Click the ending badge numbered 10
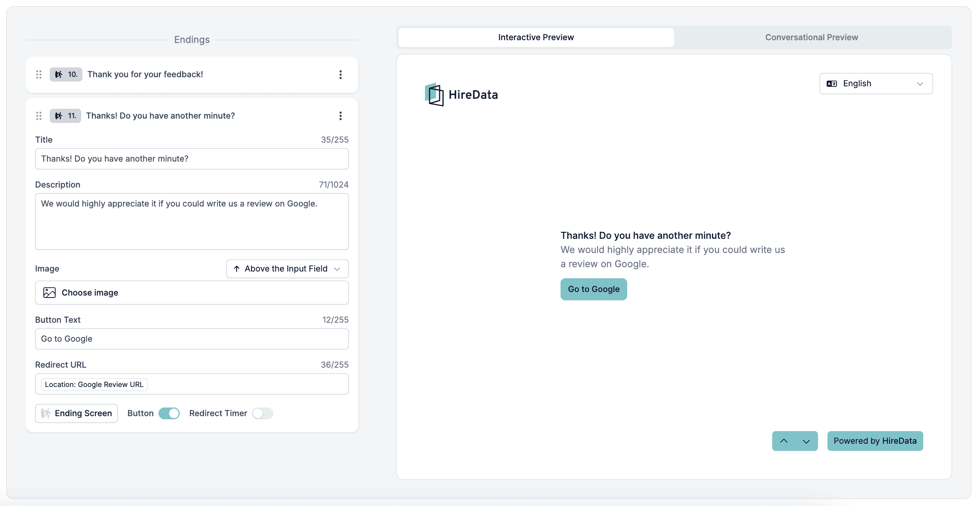The height and width of the screenshot is (506, 980). click(x=66, y=74)
